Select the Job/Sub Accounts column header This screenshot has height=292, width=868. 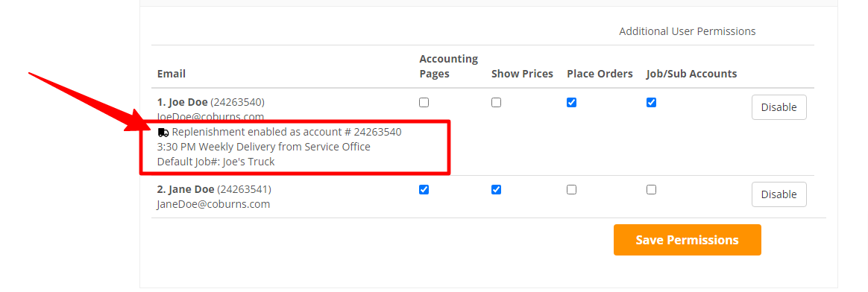(691, 74)
